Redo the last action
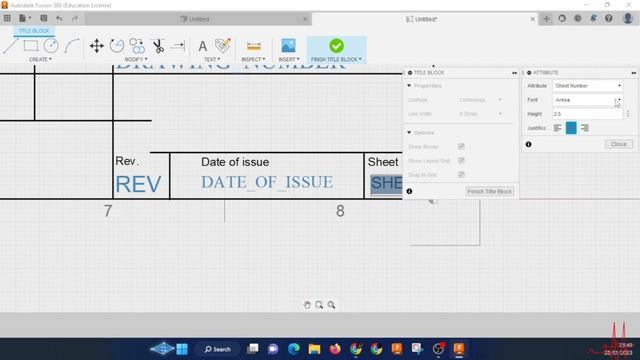 point(75,18)
